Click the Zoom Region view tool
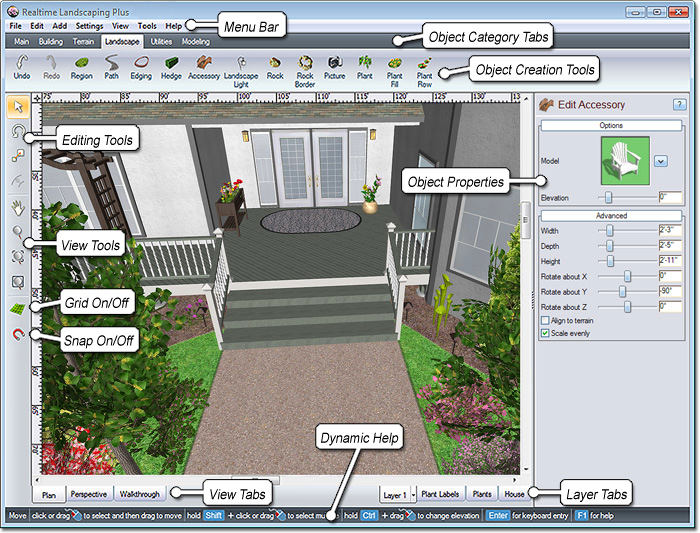Screen dimensions: 700x533 pyautogui.click(x=18, y=282)
